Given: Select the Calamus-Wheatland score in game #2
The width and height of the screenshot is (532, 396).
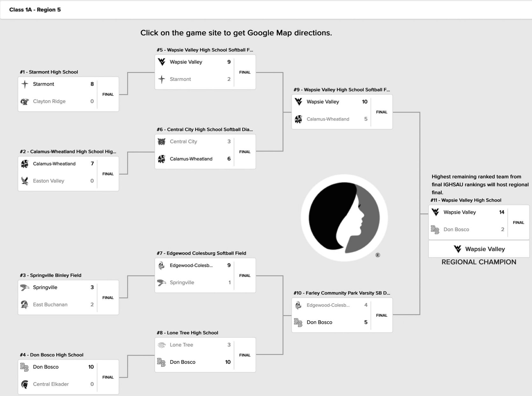Looking at the screenshot, I should click(x=92, y=164).
